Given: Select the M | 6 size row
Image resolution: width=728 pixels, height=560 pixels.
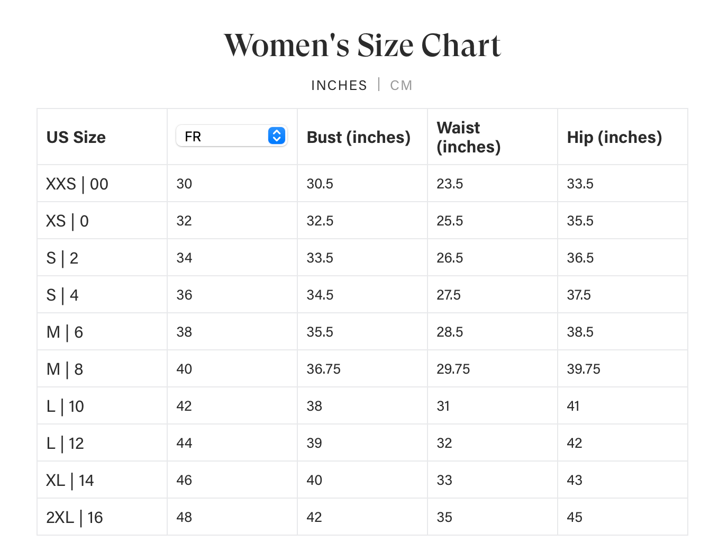Looking at the screenshot, I should point(65,332).
